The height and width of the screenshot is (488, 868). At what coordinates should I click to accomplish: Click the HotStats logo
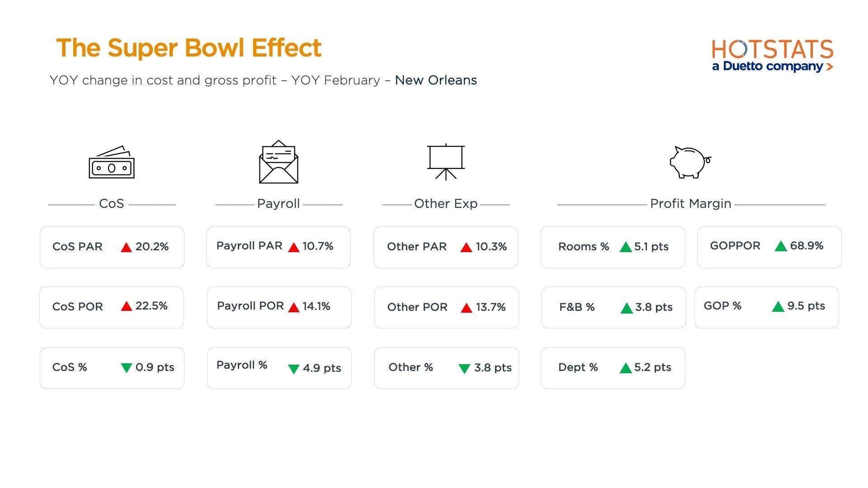pos(772,50)
